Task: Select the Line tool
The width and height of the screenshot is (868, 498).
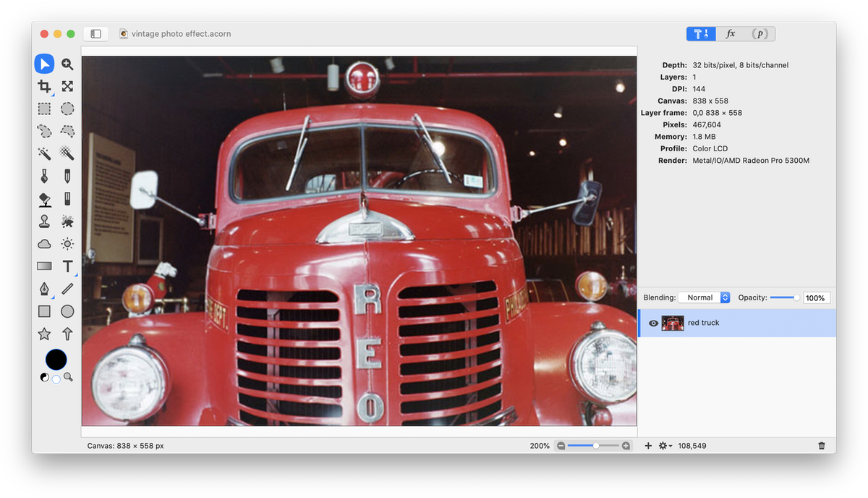Action: pos(67,289)
